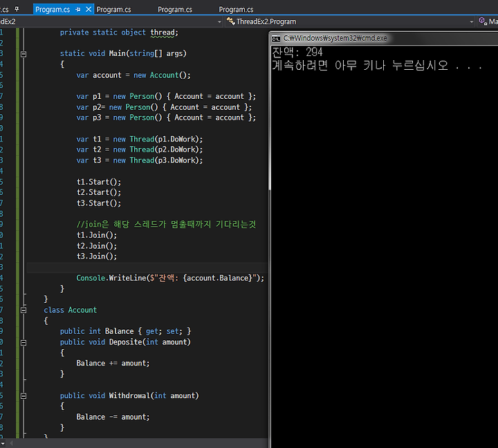This screenshot has width=498, height=448.
Task: Click the 't3.Join();' statement
Action: [97, 256]
